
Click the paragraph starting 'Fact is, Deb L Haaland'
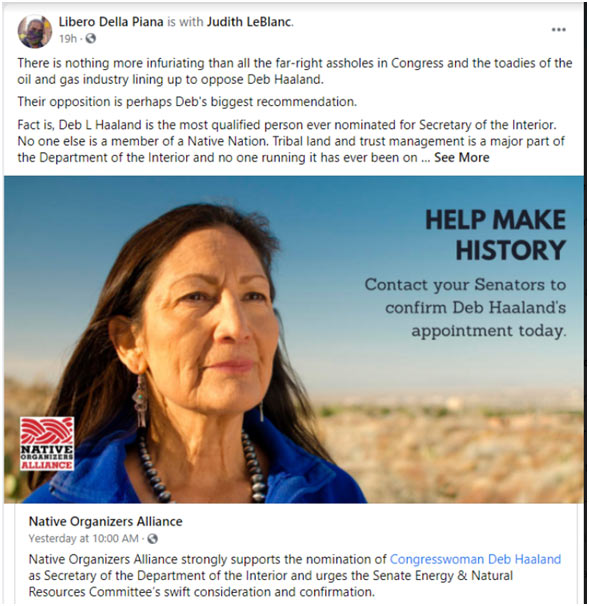[291, 141]
